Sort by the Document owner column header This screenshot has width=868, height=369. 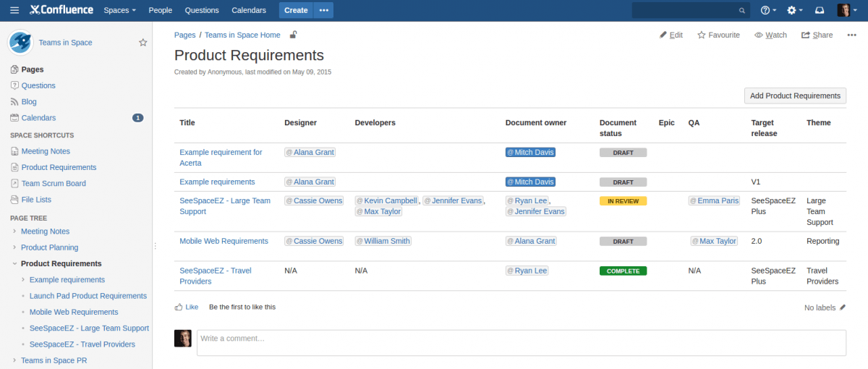click(536, 123)
